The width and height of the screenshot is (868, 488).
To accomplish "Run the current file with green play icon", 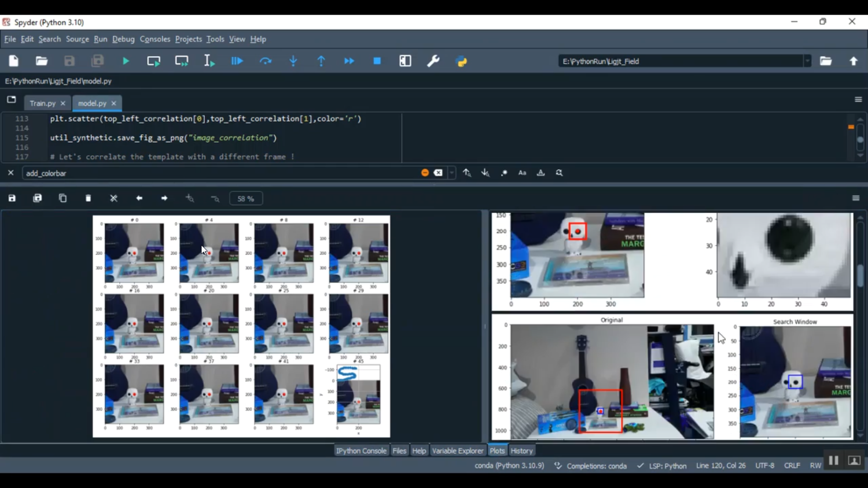I will pos(126,61).
